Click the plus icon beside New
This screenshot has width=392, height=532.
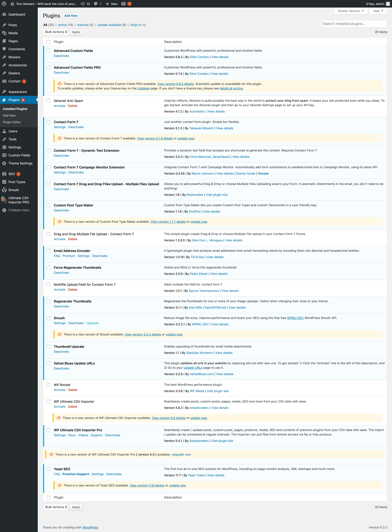107,4
